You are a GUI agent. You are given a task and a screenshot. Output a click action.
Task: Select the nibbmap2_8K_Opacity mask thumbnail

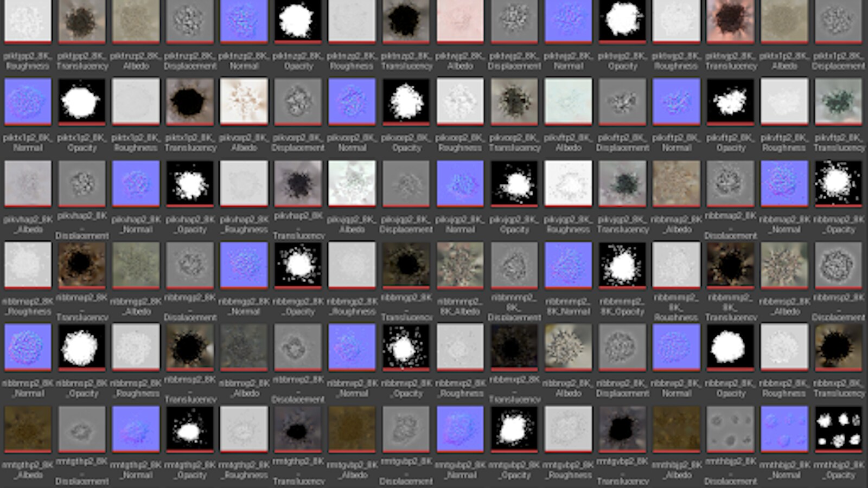tap(838, 183)
